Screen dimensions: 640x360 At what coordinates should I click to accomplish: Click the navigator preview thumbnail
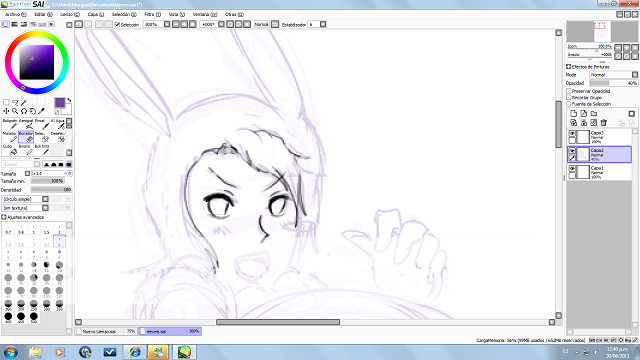(x=602, y=31)
